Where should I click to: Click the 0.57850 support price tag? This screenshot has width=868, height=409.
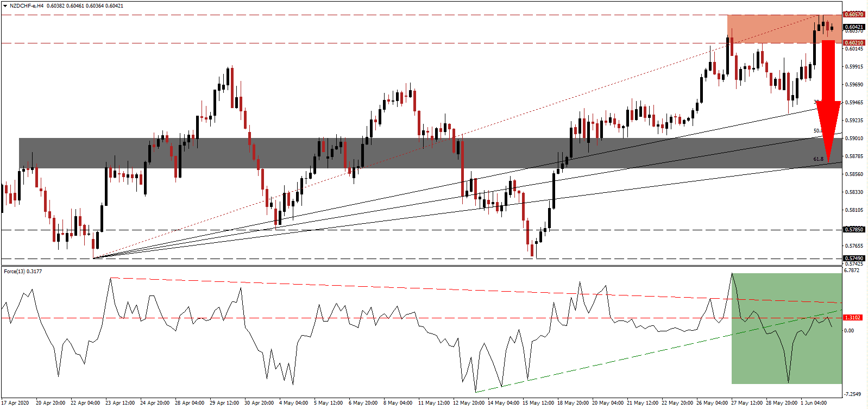point(853,230)
